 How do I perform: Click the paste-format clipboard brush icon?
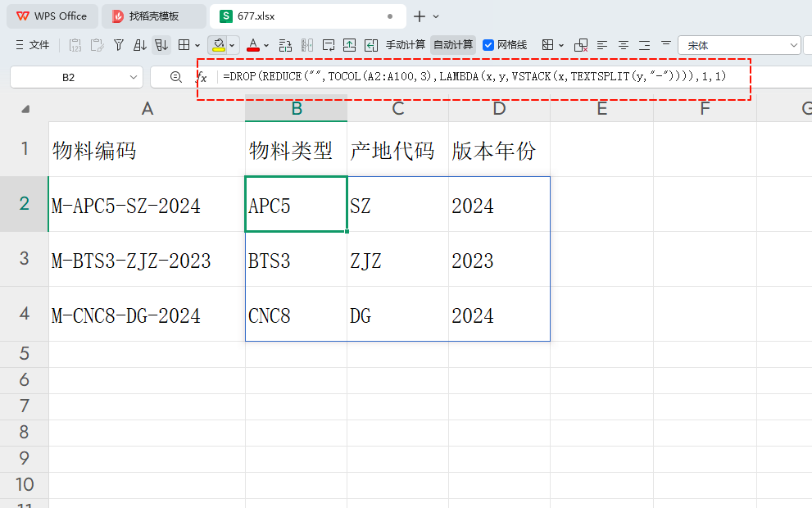click(97, 45)
